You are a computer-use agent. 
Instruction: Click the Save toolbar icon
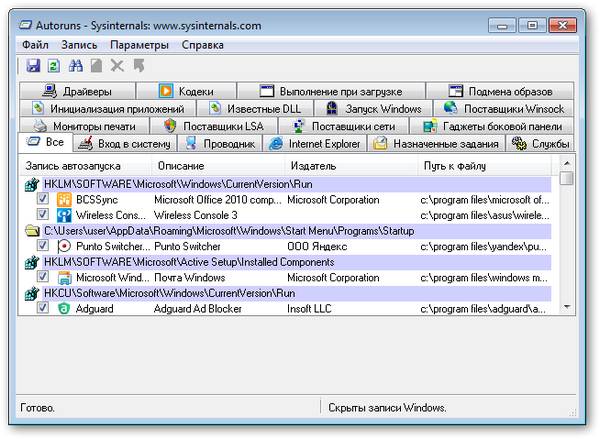32,66
